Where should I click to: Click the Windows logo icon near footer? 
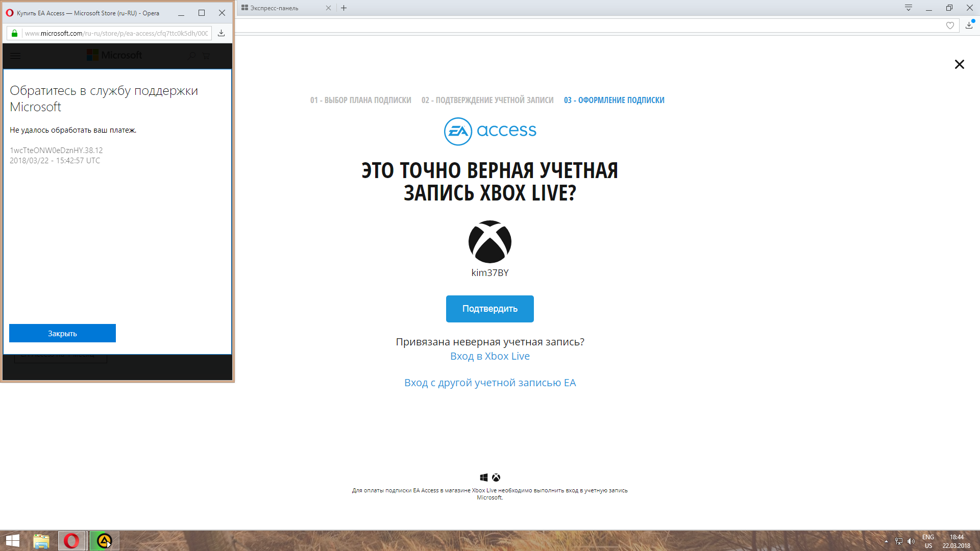pos(484,478)
